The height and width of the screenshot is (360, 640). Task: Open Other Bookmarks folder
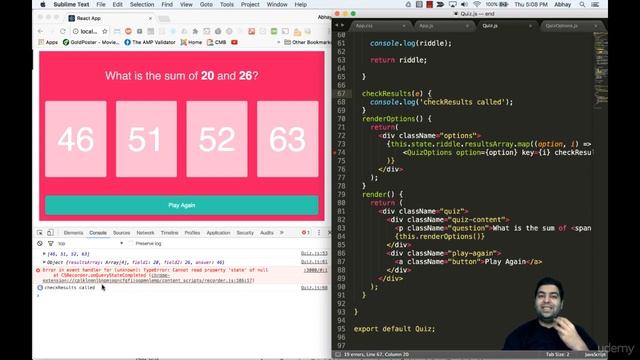point(307,42)
